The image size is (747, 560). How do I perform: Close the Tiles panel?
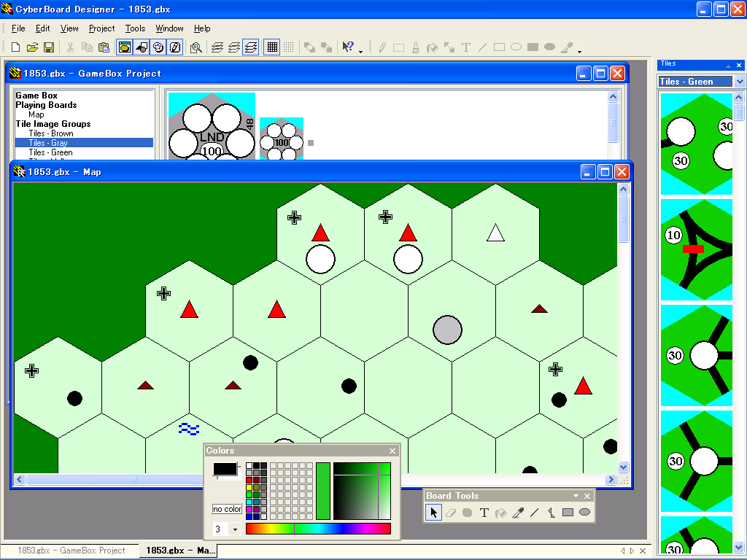(739, 65)
